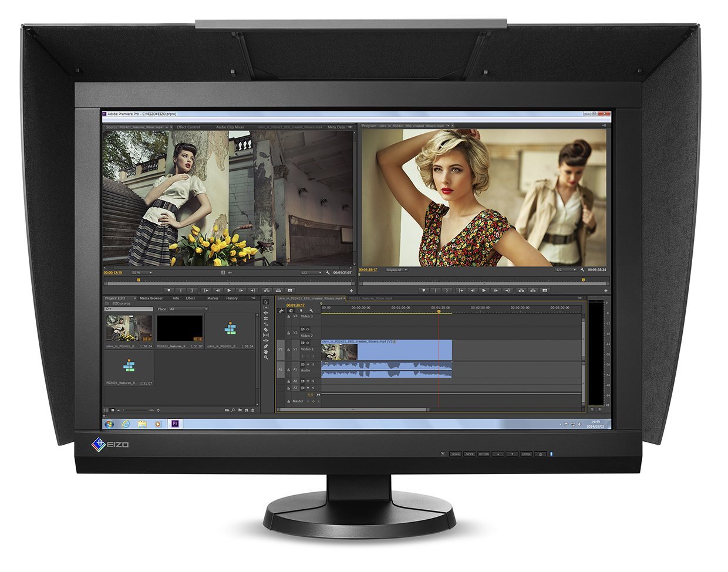Open the History panel tab
Screen dimensions: 728x572
click(x=232, y=298)
